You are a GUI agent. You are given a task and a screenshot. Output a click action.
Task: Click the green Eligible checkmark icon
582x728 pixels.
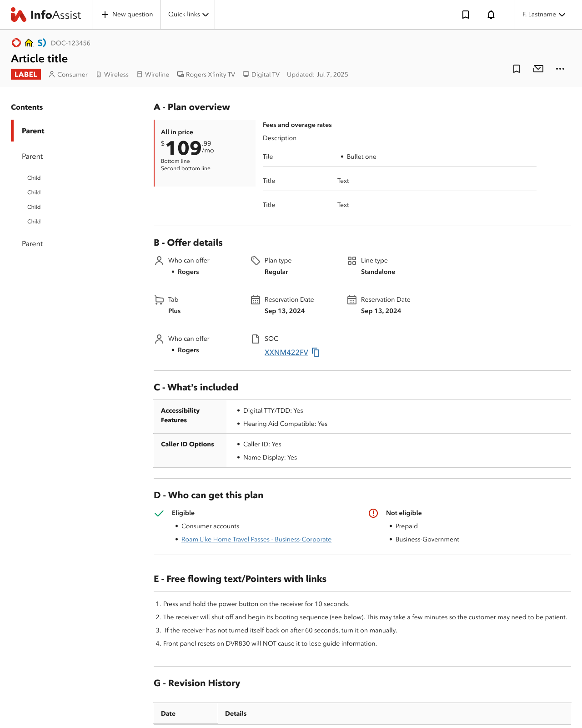click(159, 513)
